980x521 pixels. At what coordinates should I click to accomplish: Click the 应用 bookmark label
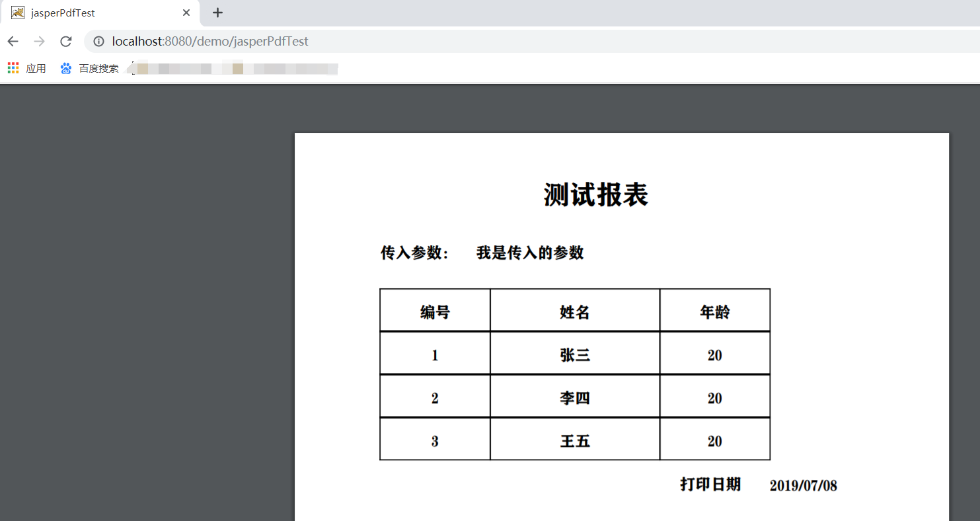(36, 68)
